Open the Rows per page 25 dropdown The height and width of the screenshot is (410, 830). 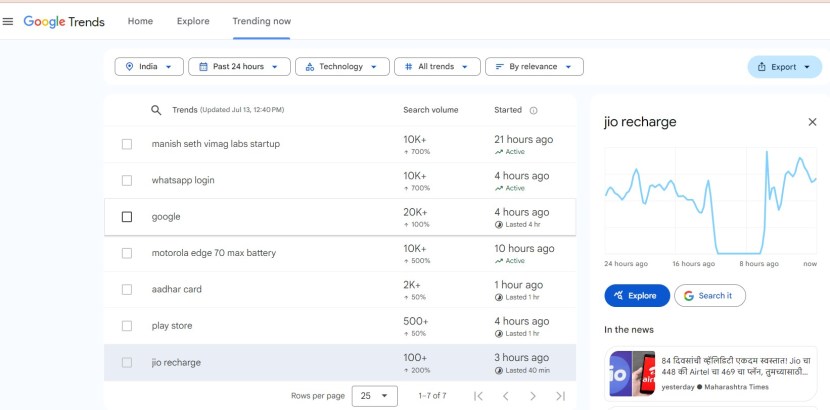(374, 396)
